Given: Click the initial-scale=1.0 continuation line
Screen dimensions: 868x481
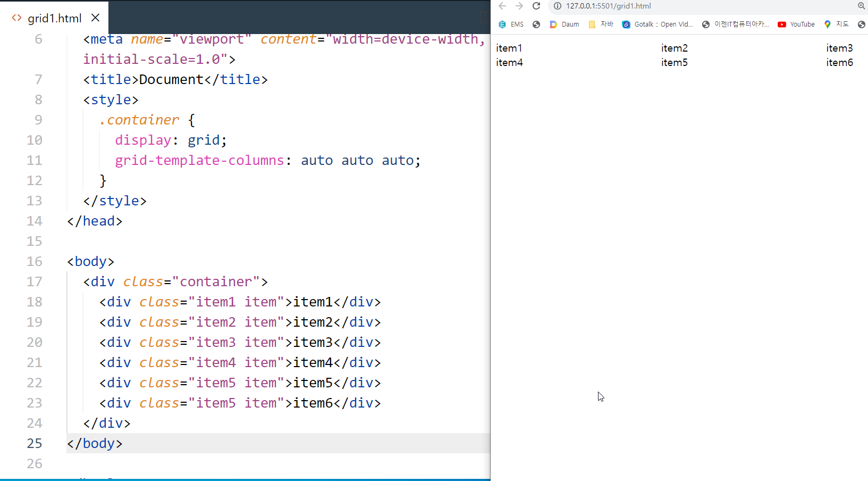Looking at the screenshot, I should (159, 59).
